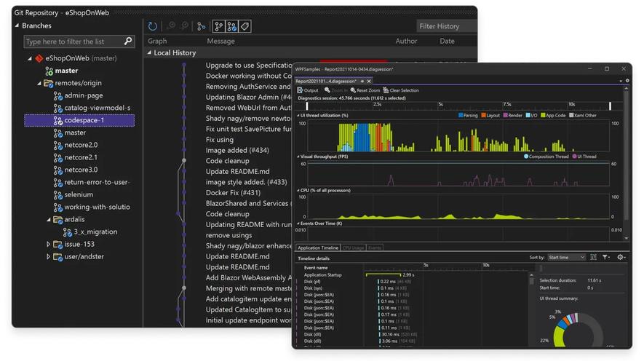Click Output button in diagnostics toolbar
This screenshot has height=364, width=644.
308,90
